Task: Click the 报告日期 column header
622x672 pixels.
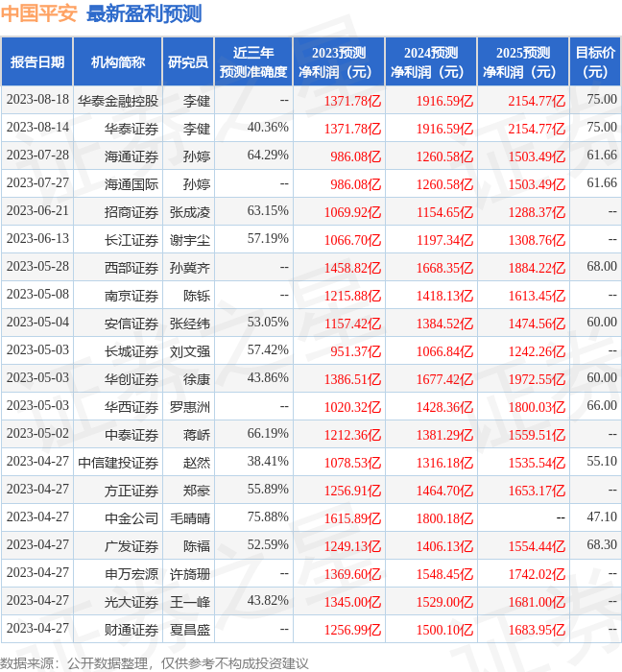Action: pyautogui.click(x=37, y=62)
